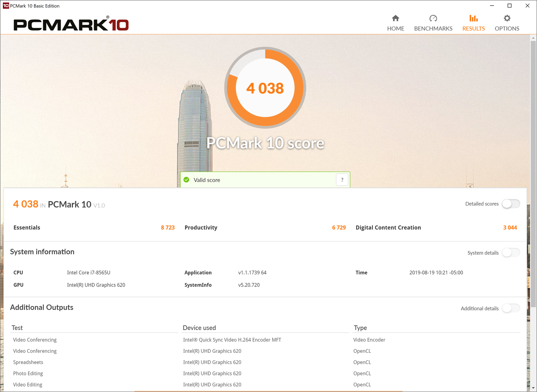Click the PCMark title bar app icon
This screenshot has width=537, height=392.
(6, 6)
